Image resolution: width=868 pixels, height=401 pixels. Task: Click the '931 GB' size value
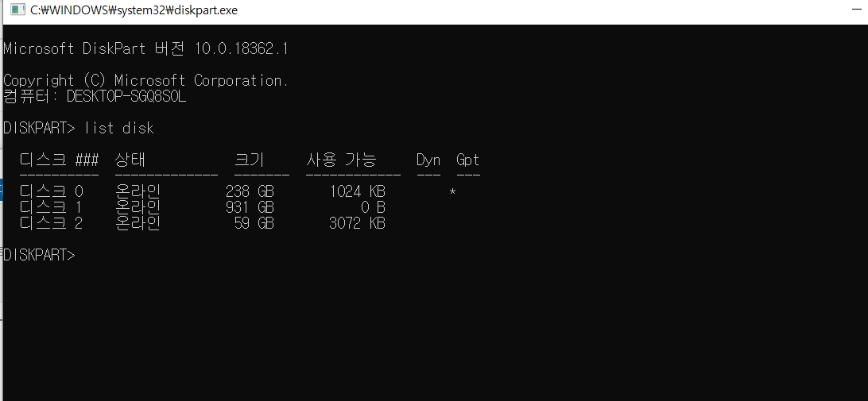[250, 208]
